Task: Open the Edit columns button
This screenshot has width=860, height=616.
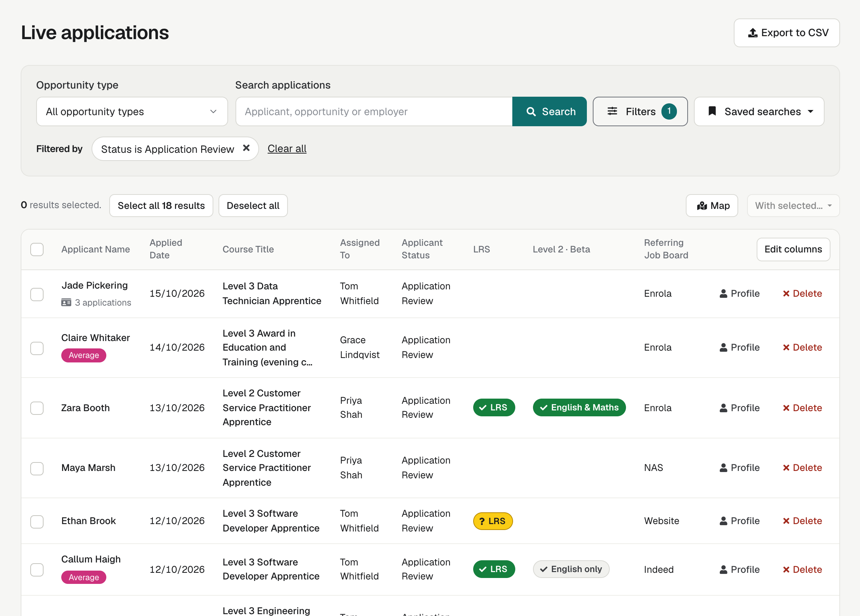Action: point(793,249)
